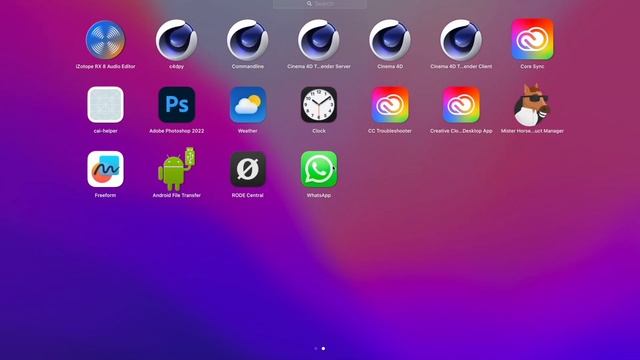This screenshot has width=640, height=360.
Task: Click the 'Core Sync' label text
Action: [532, 67]
